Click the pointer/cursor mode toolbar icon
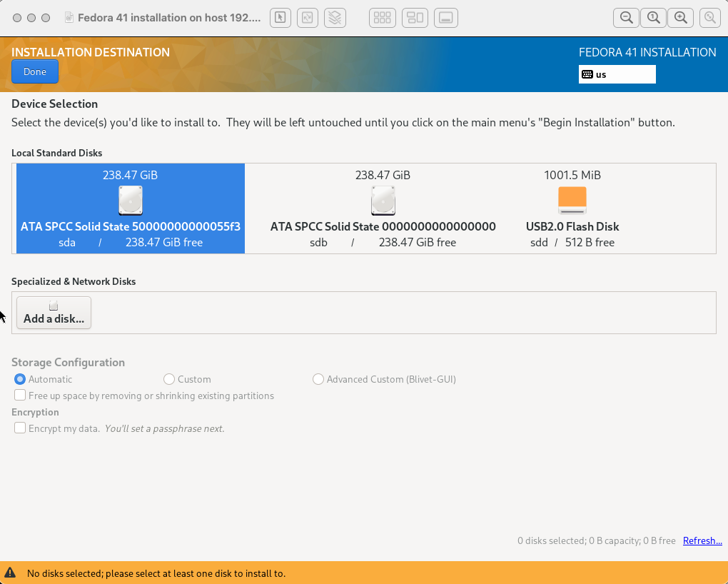Screen dimensions: 728x584 [280, 18]
